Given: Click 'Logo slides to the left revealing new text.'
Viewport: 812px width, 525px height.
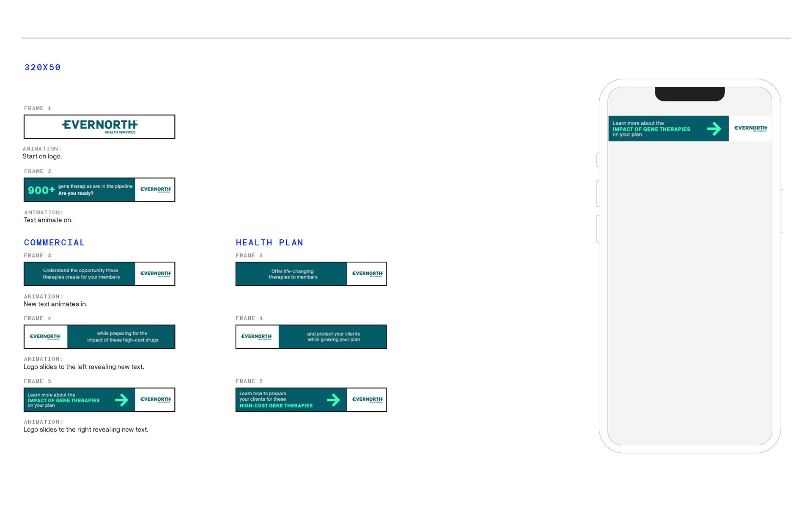Looking at the screenshot, I should pos(84,367).
